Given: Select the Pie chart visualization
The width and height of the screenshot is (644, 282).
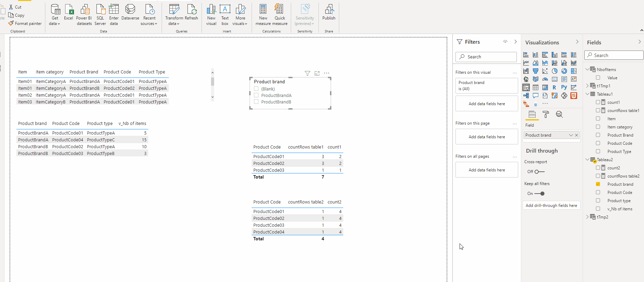Looking at the screenshot, I should 555,71.
